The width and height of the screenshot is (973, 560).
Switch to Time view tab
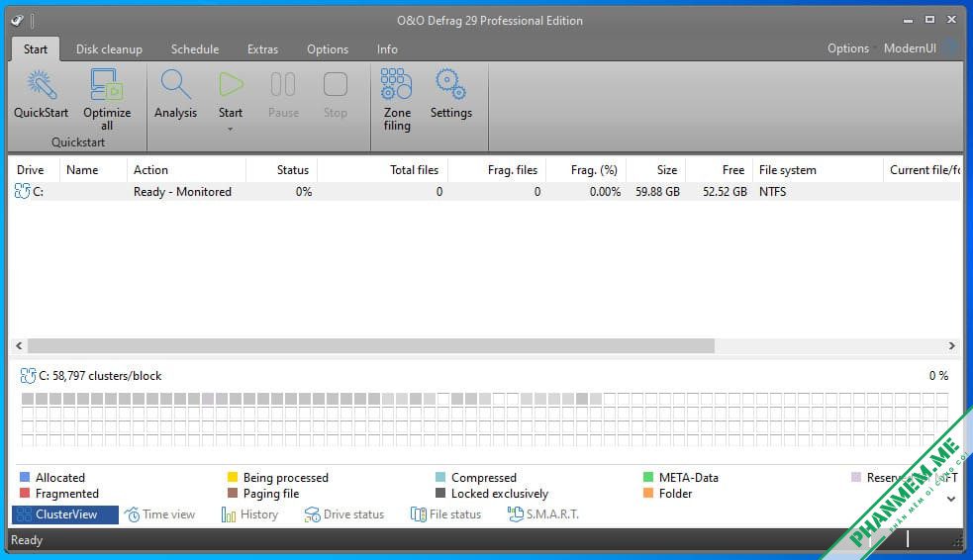point(159,514)
